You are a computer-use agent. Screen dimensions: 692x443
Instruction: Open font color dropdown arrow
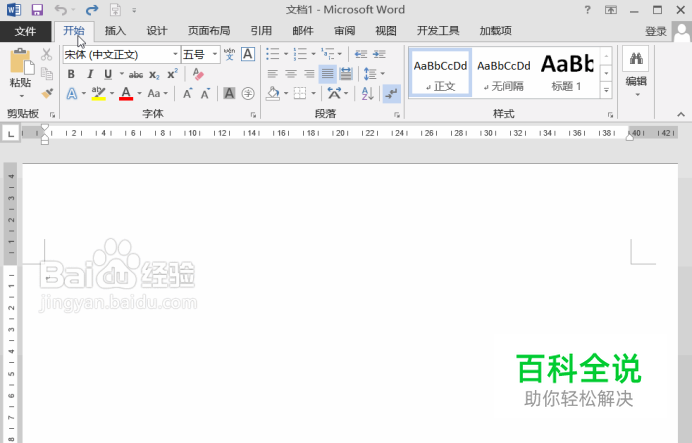pos(139,94)
